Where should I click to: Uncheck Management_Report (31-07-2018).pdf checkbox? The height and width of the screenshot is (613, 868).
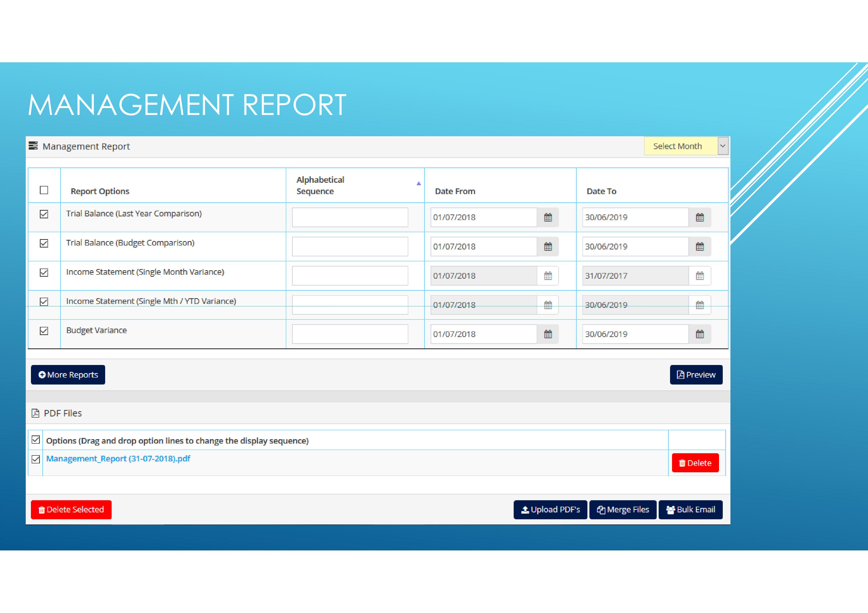36,459
